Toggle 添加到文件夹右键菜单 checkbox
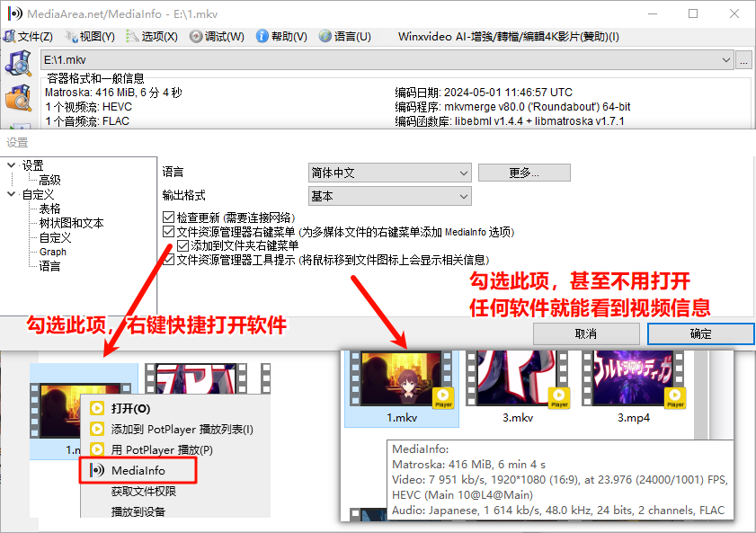 (182, 245)
